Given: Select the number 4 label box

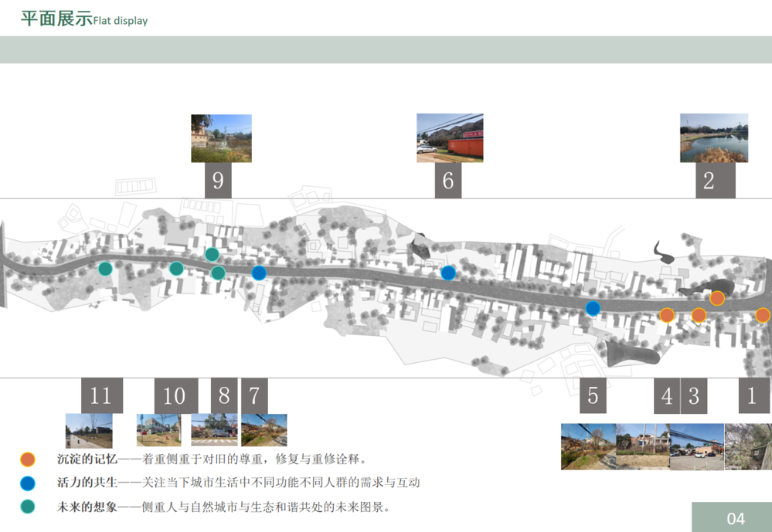Looking at the screenshot, I should [x=667, y=395].
